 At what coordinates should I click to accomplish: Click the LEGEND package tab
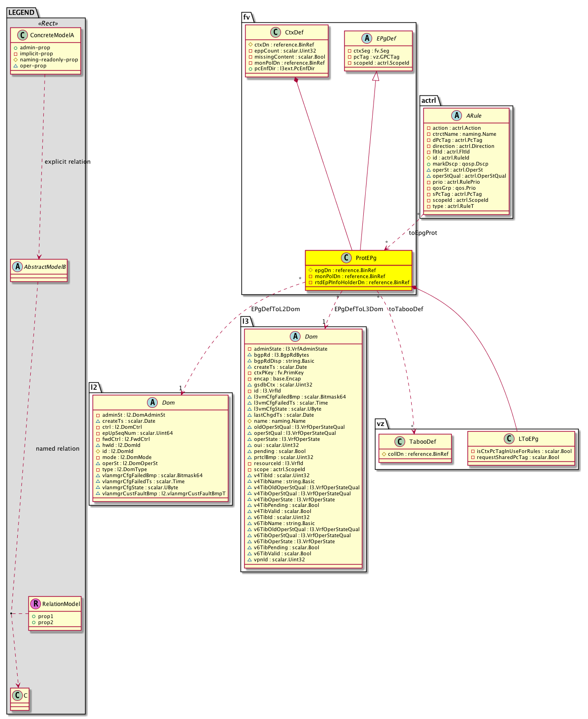pos(21,13)
